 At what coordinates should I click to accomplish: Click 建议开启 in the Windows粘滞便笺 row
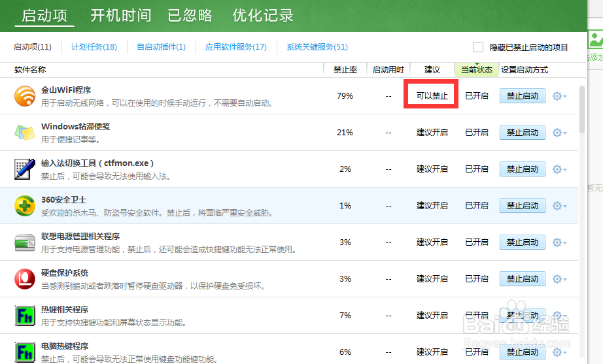click(432, 133)
